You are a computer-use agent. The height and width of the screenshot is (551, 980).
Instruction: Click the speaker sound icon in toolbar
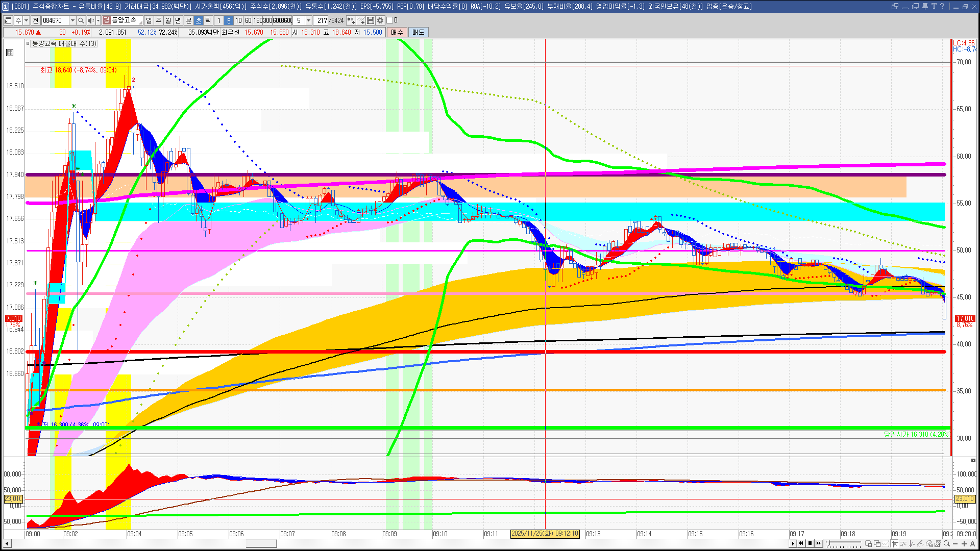point(90,20)
